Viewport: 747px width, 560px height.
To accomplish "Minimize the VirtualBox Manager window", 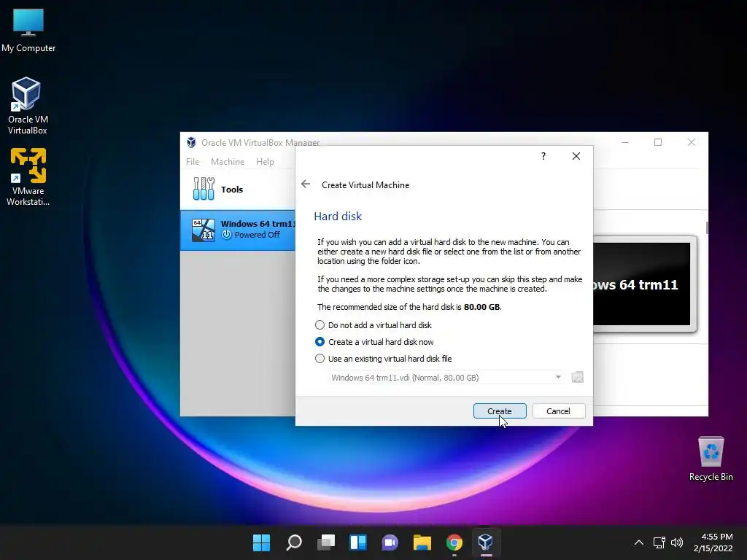I will [x=625, y=142].
